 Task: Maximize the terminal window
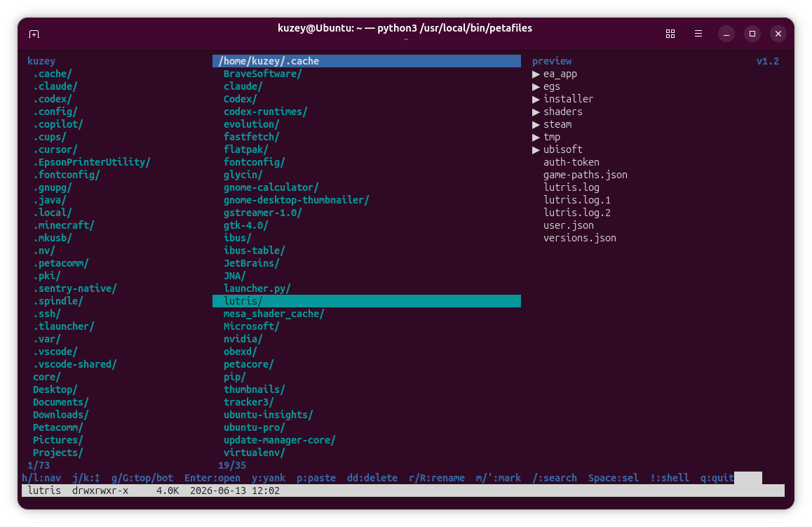click(x=752, y=34)
